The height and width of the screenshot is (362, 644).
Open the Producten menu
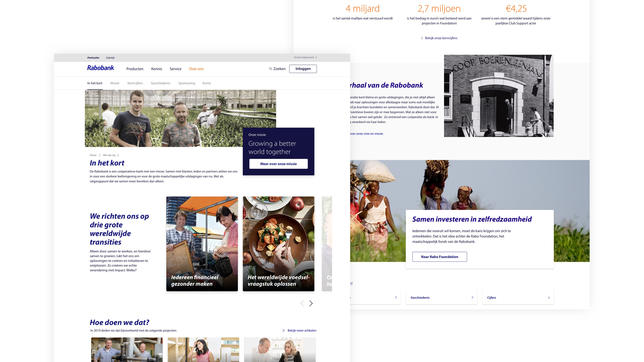[135, 69]
